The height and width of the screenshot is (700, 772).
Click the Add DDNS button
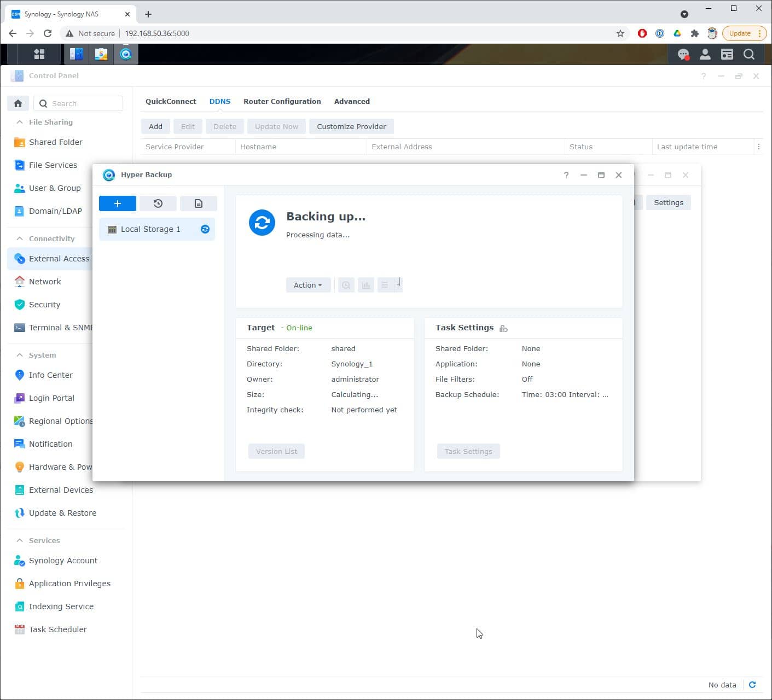155,126
